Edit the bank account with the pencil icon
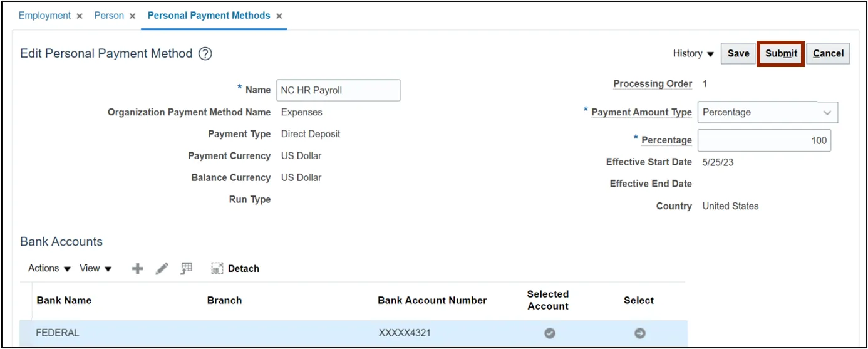Screen dimensions: 868x349 pyautogui.click(x=162, y=269)
